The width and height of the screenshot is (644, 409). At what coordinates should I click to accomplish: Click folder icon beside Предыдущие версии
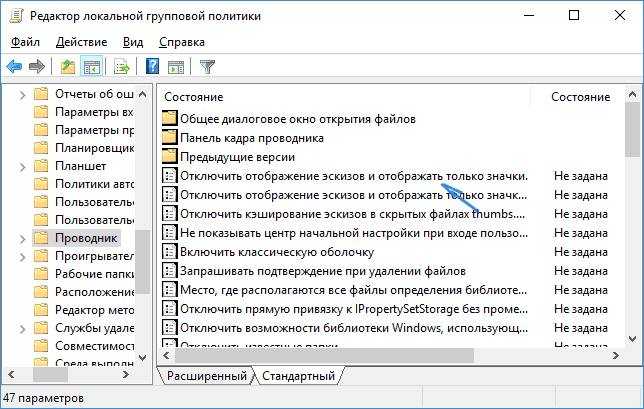169,157
